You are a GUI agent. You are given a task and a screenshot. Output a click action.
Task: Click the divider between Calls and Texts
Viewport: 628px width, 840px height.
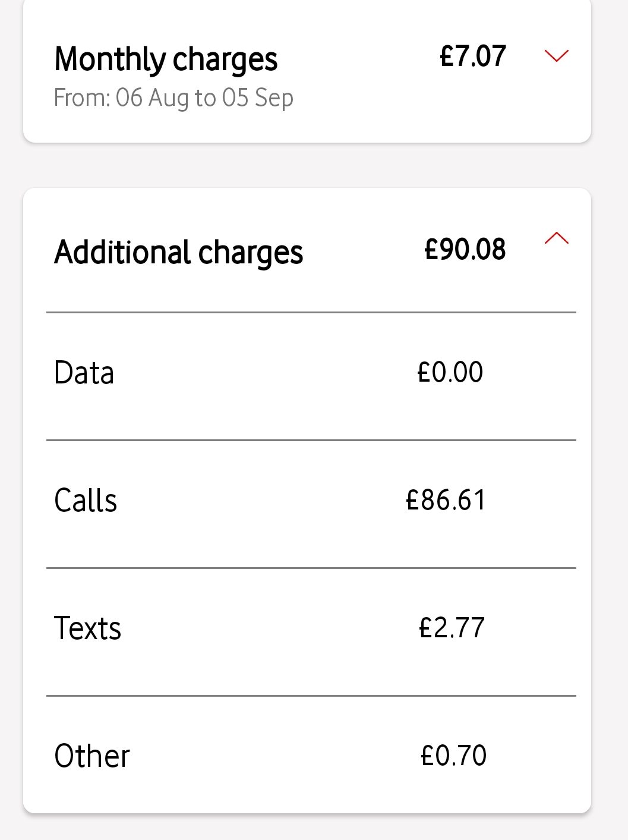(x=311, y=568)
